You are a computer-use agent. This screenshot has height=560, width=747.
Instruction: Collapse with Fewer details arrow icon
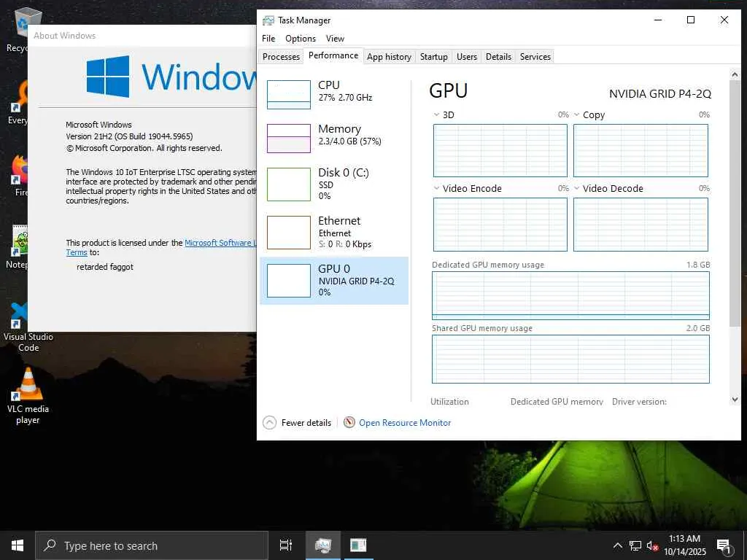270,422
